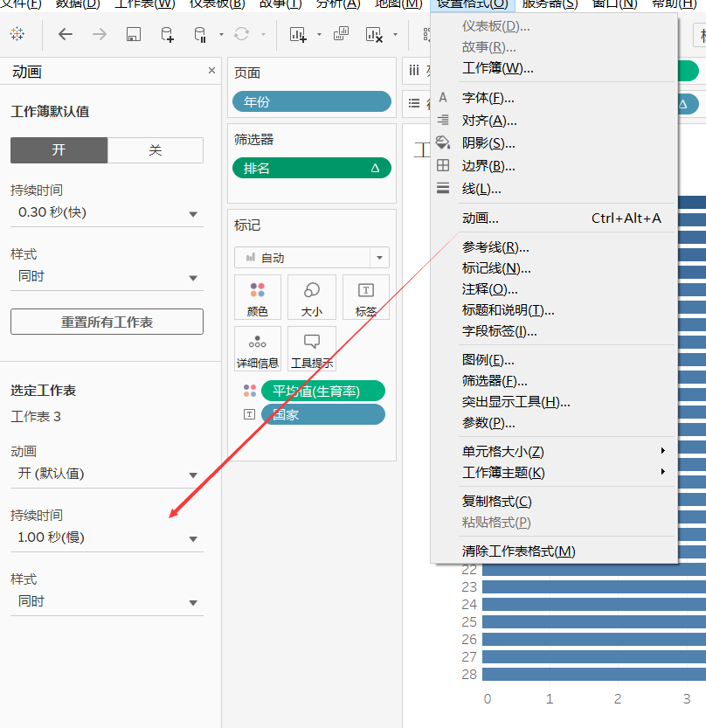Click the duplicate sheet icon
The height and width of the screenshot is (728, 706).
341,34
